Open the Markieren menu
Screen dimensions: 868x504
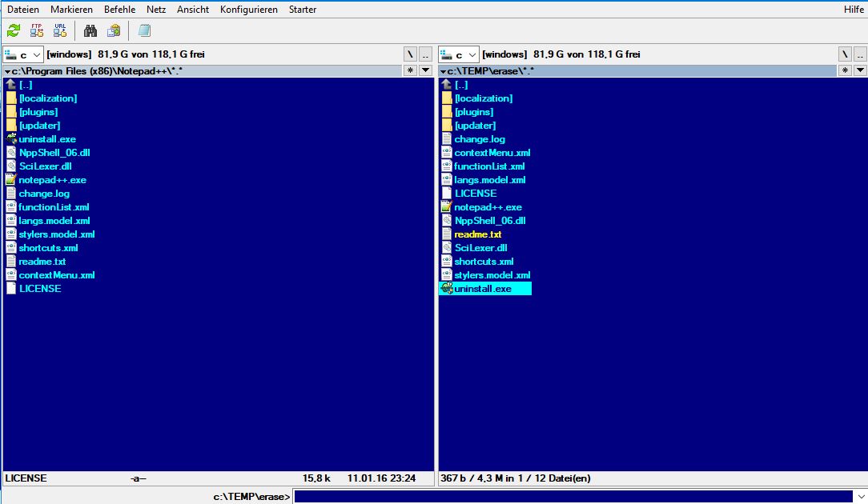(71, 10)
